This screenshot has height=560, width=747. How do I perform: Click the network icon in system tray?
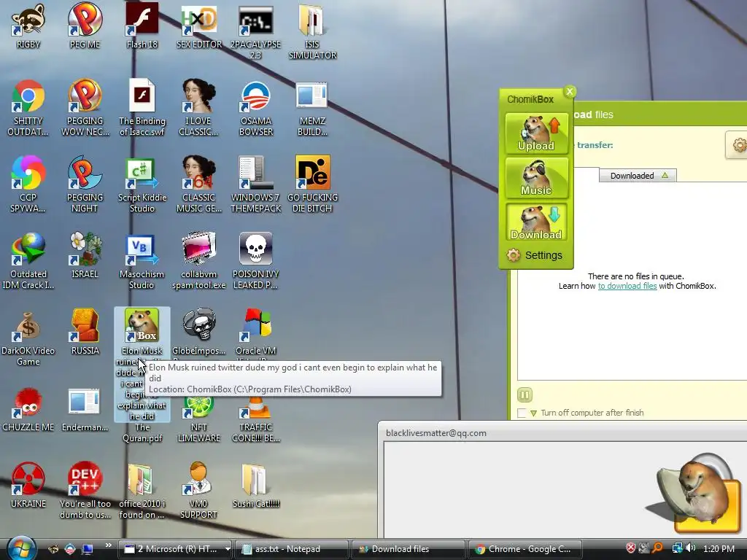pos(677,548)
